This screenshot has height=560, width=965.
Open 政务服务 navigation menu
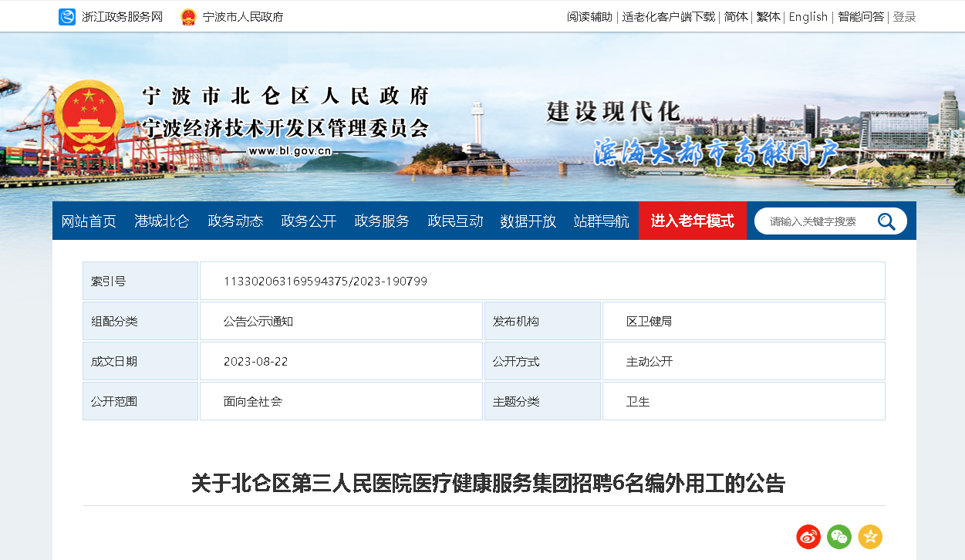pyautogui.click(x=382, y=221)
